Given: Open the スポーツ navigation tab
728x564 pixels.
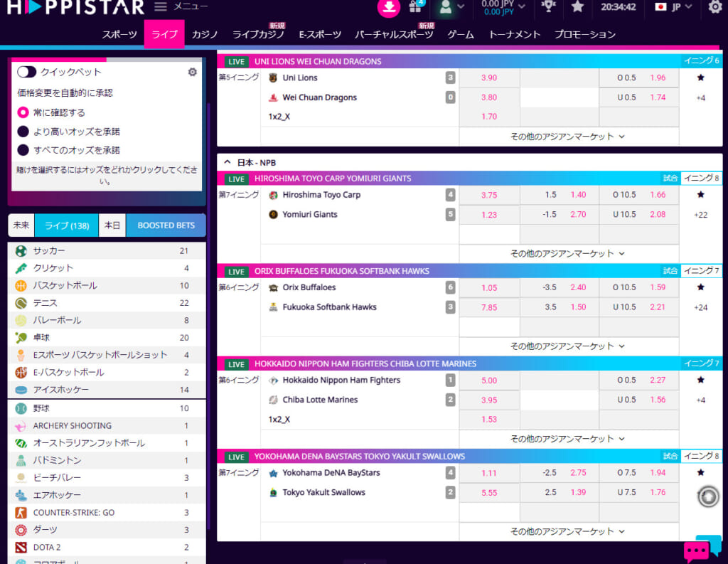Looking at the screenshot, I should pyautogui.click(x=119, y=34).
